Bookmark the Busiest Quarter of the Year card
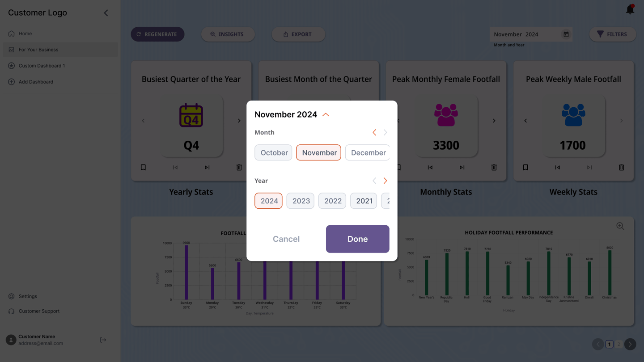 143,168
